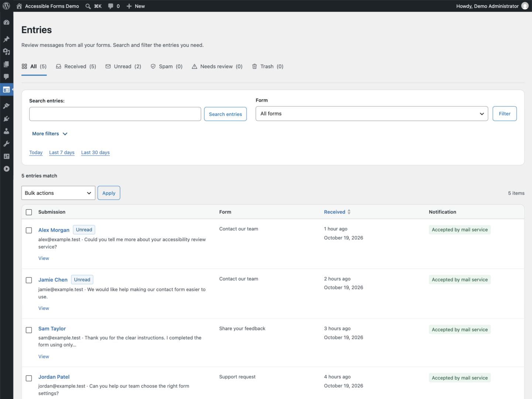Filter entries by Today
The height and width of the screenshot is (399, 532).
36,153
